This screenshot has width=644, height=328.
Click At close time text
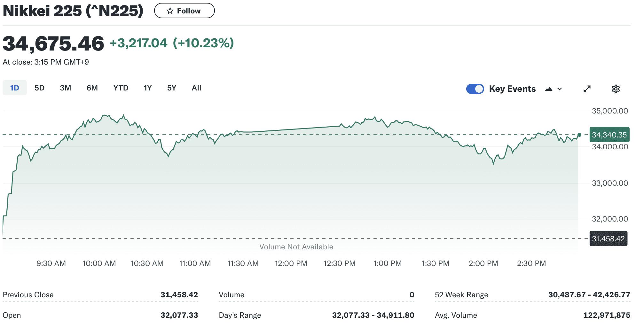(x=46, y=62)
